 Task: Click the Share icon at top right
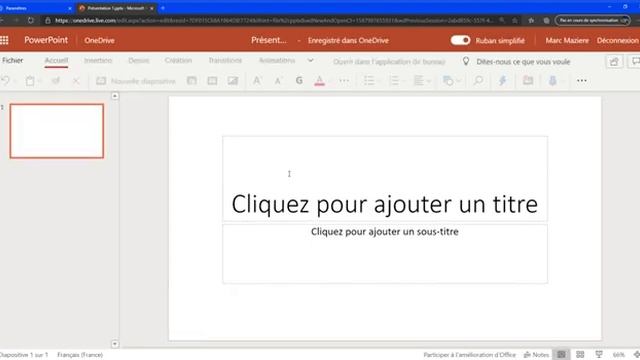[x=614, y=62]
